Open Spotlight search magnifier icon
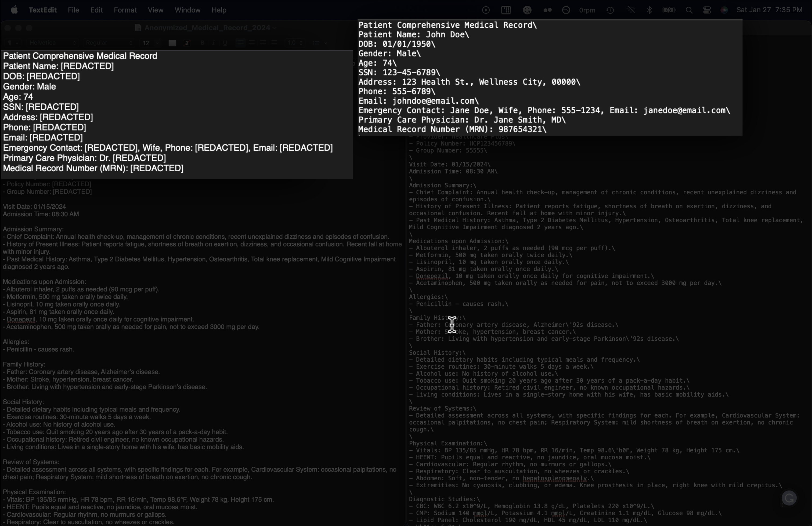812x526 pixels. click(x=689, y=10)
